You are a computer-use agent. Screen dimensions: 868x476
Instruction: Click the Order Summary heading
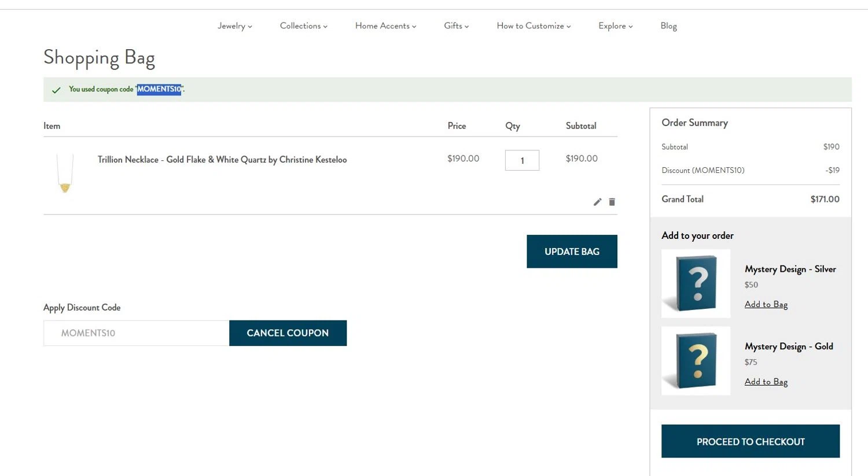point(694,123)
